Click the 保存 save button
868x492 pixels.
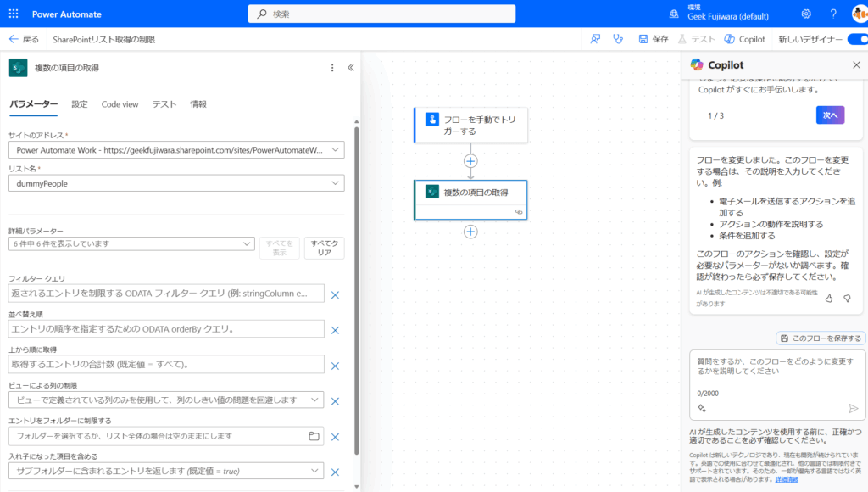(x=654, y=39)
